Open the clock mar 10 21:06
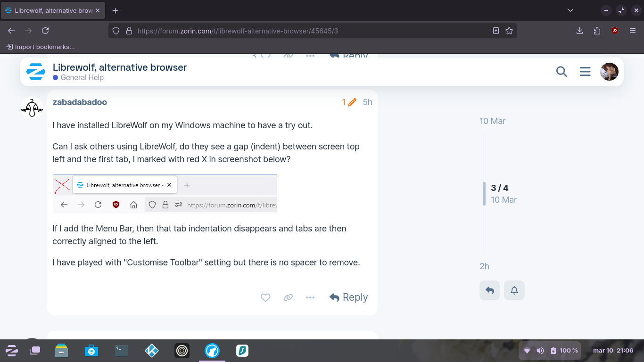Screen dimensions: 644x362 (613, 351)
